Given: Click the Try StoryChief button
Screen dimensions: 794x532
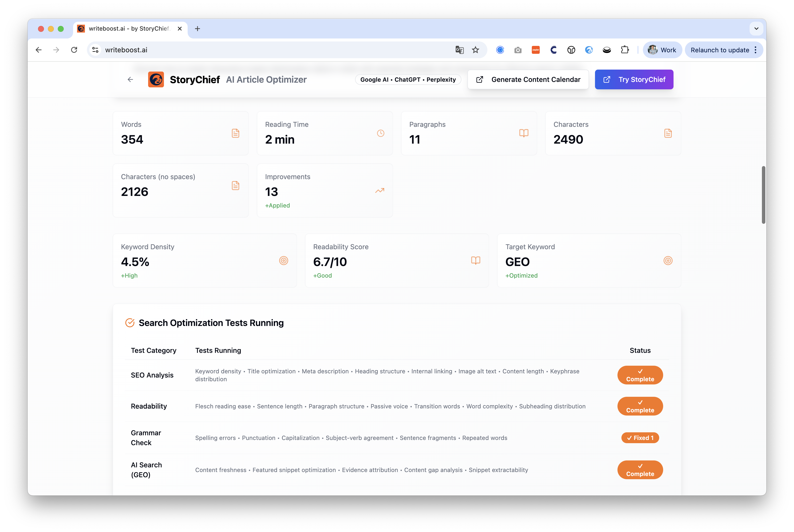Looking at the screenshot, I should (634, 79).
